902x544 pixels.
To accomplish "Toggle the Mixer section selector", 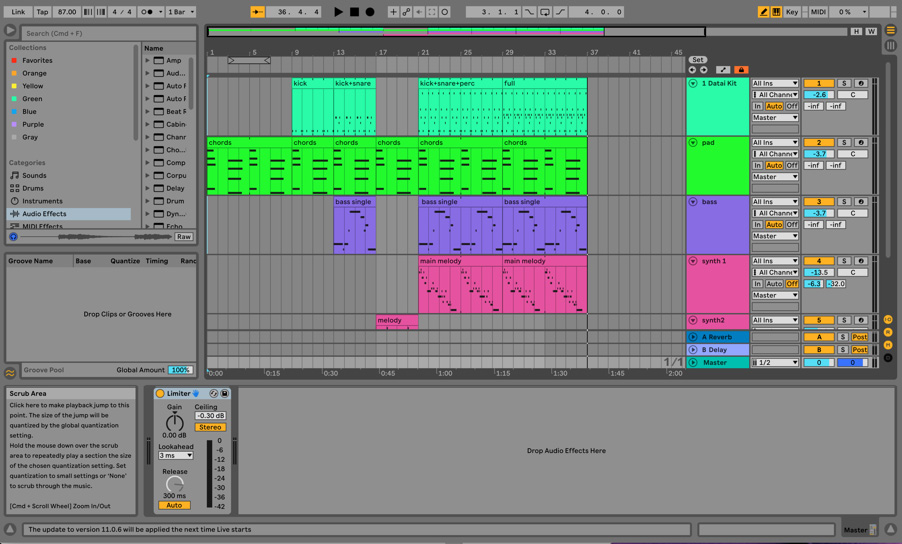I will tap(888, 344).
